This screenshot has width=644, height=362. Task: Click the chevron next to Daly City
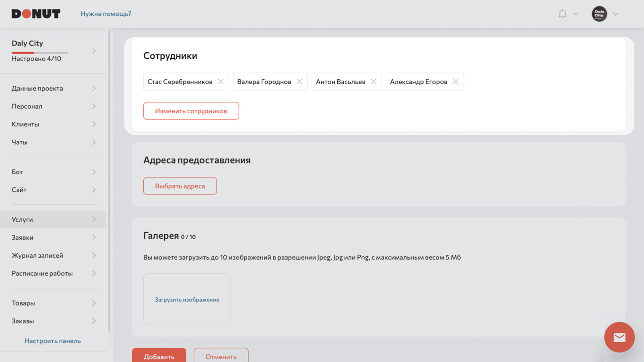(94, 51)
